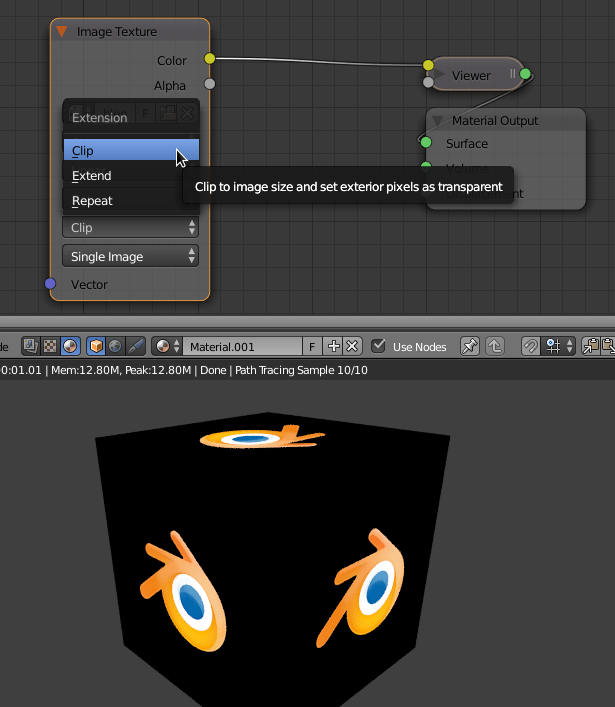The image size is (615, 707).
Task: Click the Blender logo on cube top
Action: pos(262,436)
